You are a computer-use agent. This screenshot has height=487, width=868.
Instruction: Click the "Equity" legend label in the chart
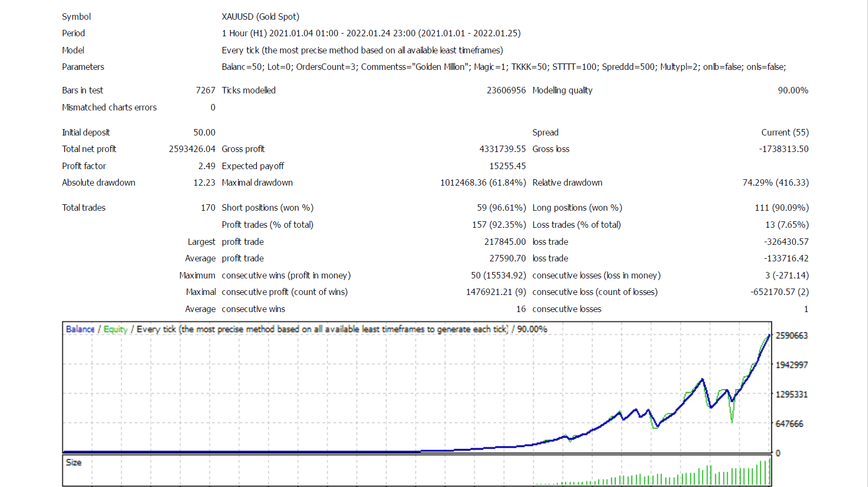coord(115,329)
